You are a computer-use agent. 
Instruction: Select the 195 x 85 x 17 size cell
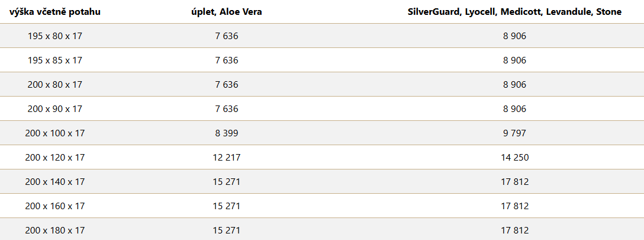click(55, 60)
